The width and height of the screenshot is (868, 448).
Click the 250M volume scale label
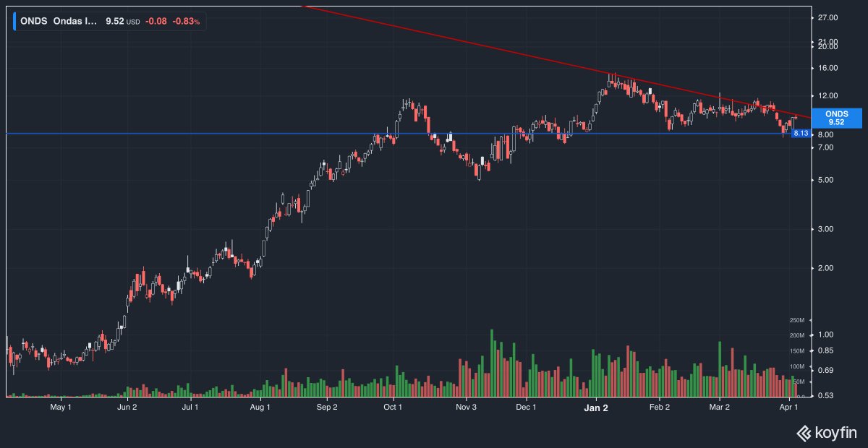pyautogui.click(x=797, y=321)
